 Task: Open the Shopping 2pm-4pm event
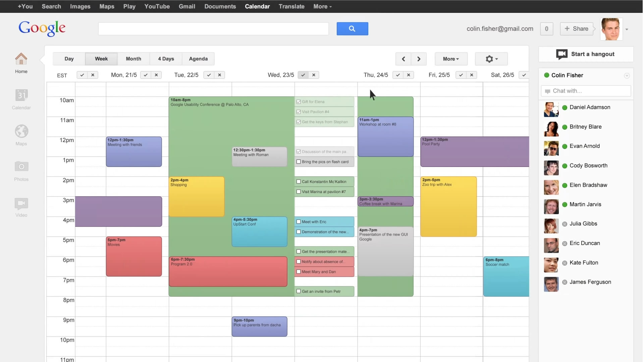(x=196, y=197)
